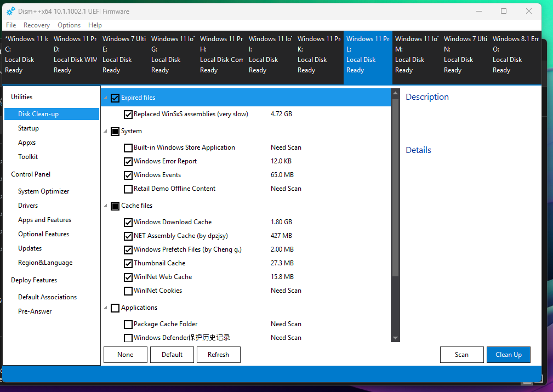The height and width of the screenshot is (392, 553).
Task: Select the G: Local Disk image tab
Action: 173,58
